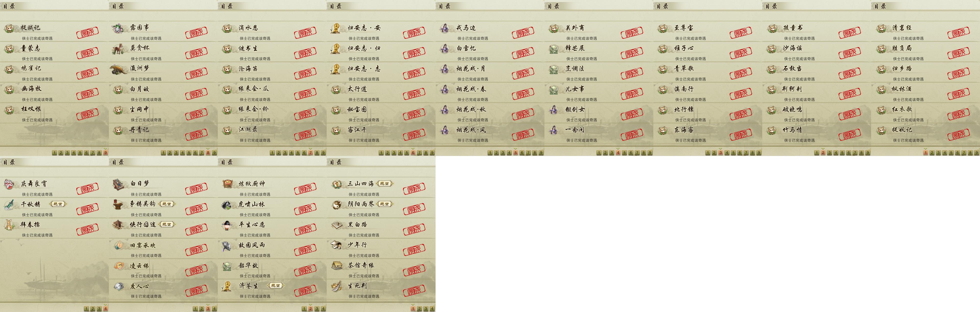Viewport: 980px width, 312px height.
Task: Select the white mask icon for 友人心
Action: [x=119, y=287]
